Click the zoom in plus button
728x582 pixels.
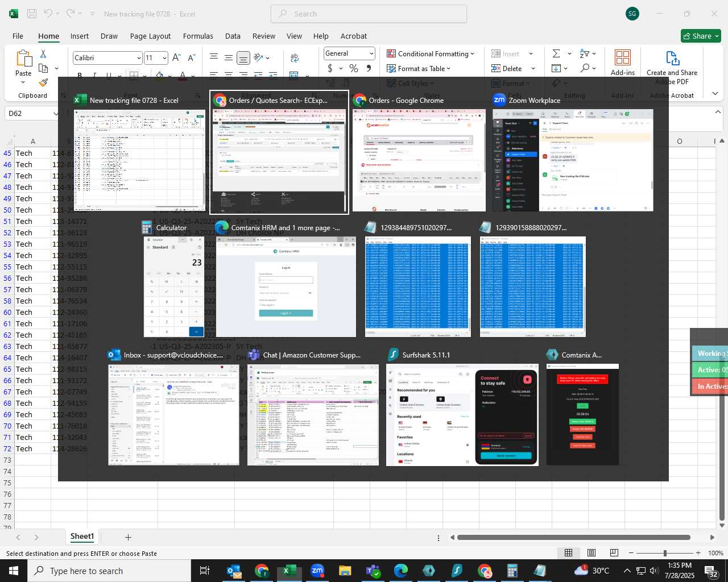698,553
